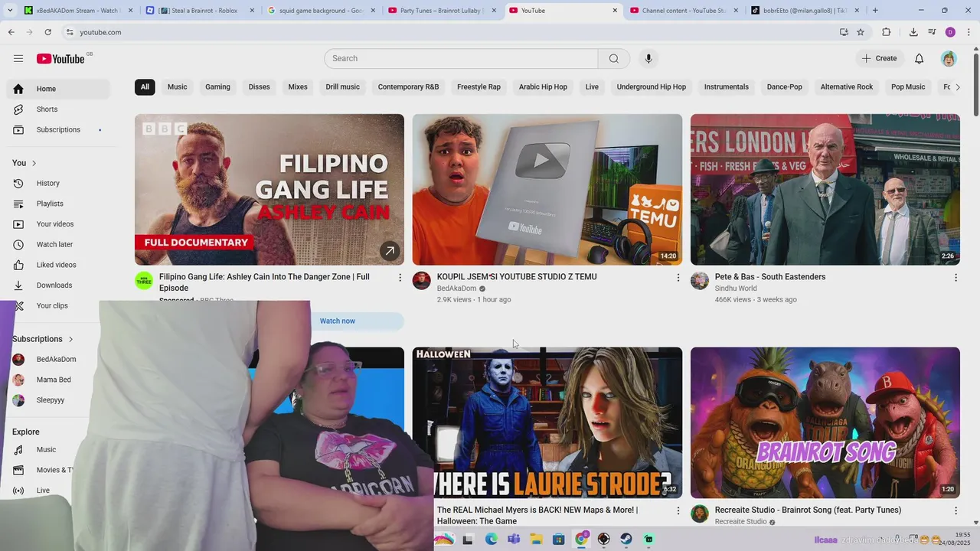Open the account avatar menu
Screen dimensions: 980x551
[x=949, y=59]
